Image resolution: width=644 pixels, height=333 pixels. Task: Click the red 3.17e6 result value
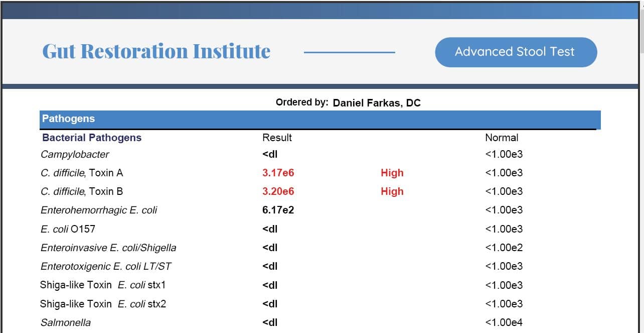pyautogui.click(x=278, y=173)
